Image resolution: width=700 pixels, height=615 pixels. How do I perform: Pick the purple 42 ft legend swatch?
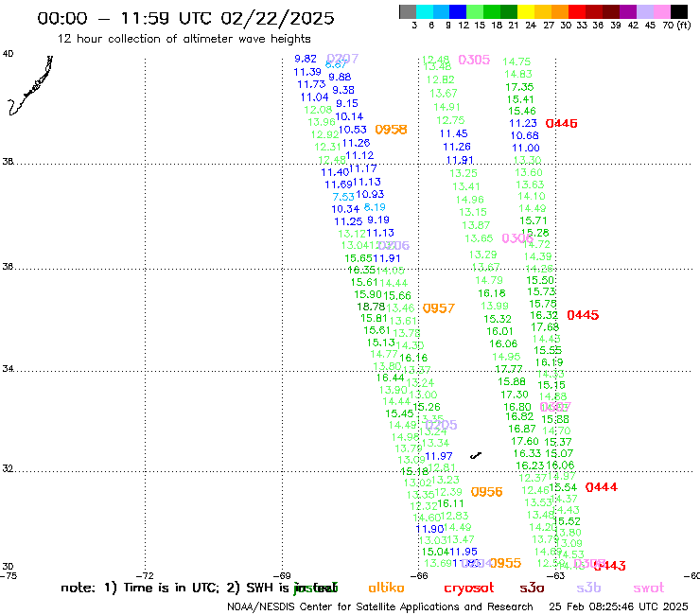pyautogui.click(x=627, y=11)
